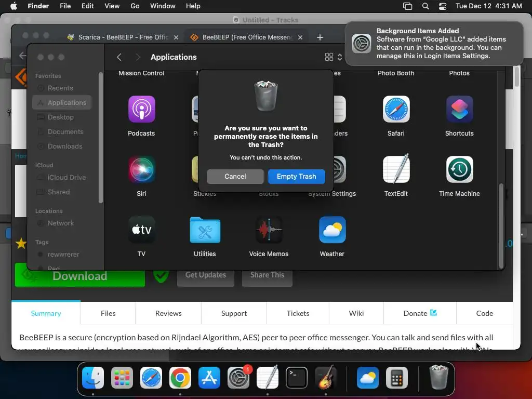Select Network under Locations
Screen dimensions: 532x399
(x=62, y=223)
